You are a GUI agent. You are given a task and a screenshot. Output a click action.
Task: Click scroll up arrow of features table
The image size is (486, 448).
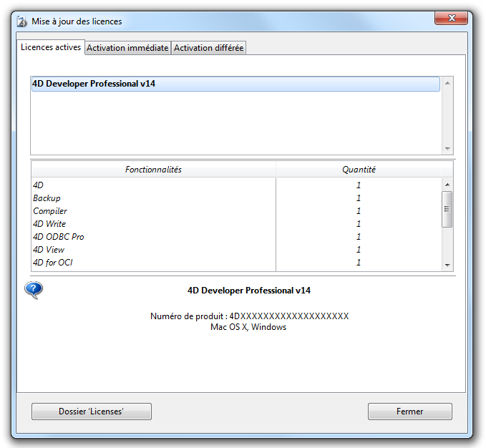coord(447,185)
